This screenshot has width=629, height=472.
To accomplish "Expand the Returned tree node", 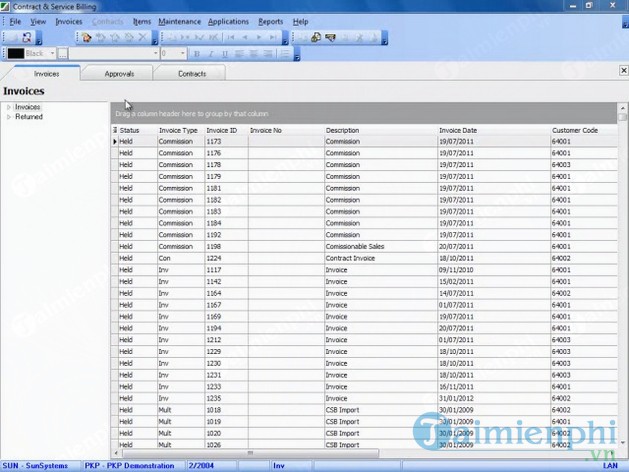I will coord(8,117).
